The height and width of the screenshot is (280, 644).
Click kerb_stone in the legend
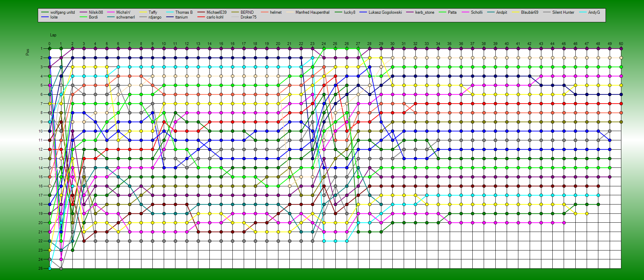click(x=425, y=12)
